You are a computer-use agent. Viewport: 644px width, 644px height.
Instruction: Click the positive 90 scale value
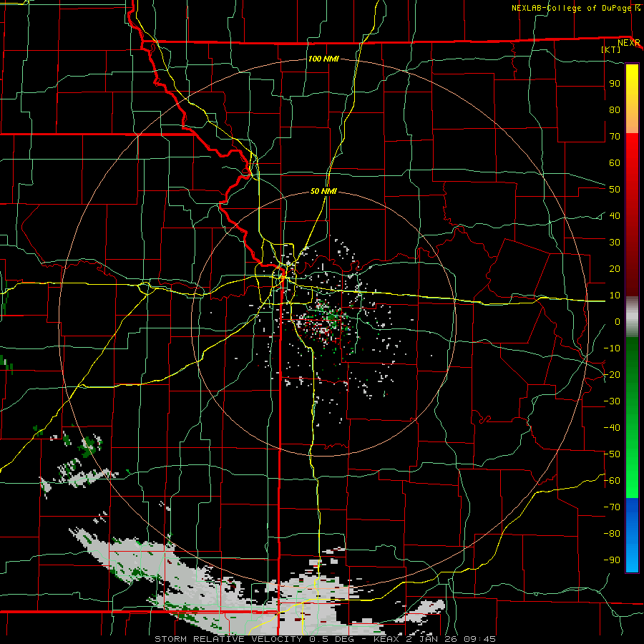pyautogui.click(x=615, y=84)
